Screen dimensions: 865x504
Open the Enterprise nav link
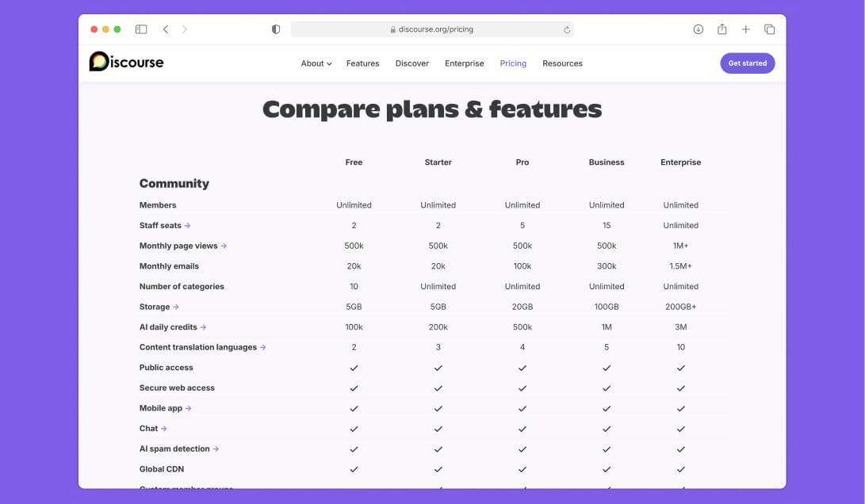click(464, 63)
